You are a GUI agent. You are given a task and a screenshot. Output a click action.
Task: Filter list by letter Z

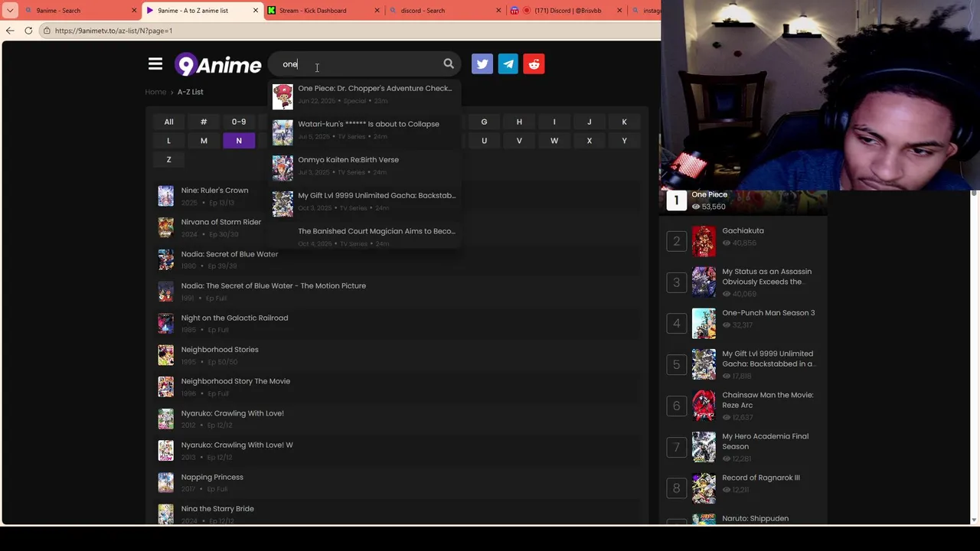tap(168, 159)
